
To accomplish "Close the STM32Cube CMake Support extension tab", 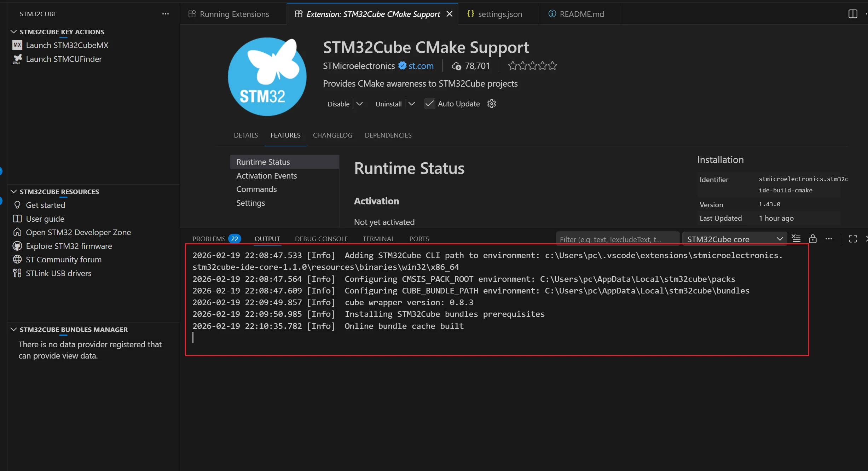I will pyautogui.click(x=450, y=14).
